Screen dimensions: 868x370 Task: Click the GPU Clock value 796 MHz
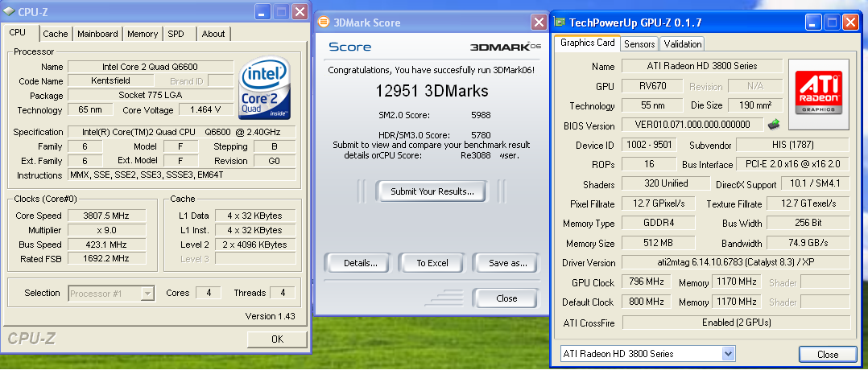tap(646, 282)
